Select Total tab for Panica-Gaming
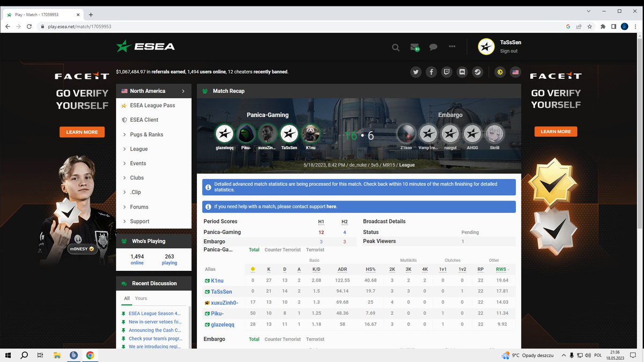This screenshot has height=362, width=644. [x=254, y=250]
